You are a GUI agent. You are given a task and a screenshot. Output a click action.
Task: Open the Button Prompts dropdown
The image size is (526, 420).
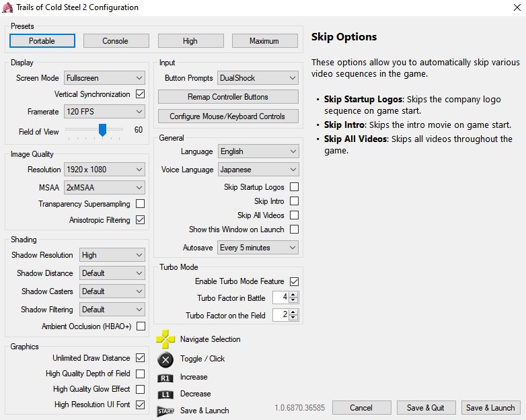coord(258,78)
